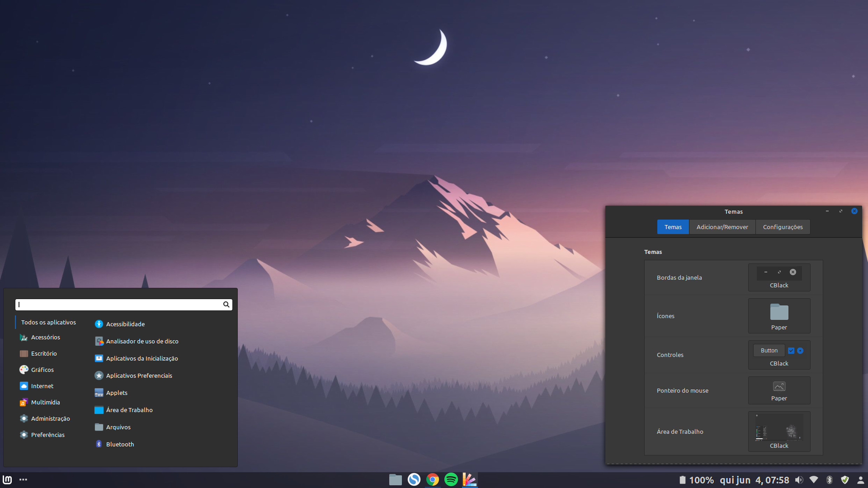
Task: Open the volume applet in tray
Action: (x=799, y=480)
